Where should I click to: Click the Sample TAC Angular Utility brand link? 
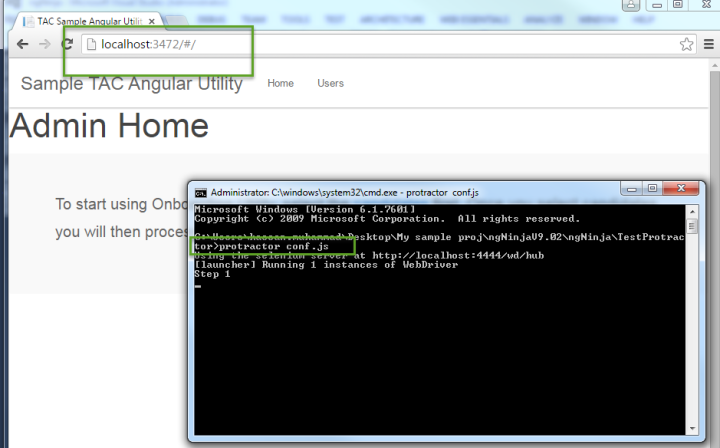(131, 84)
